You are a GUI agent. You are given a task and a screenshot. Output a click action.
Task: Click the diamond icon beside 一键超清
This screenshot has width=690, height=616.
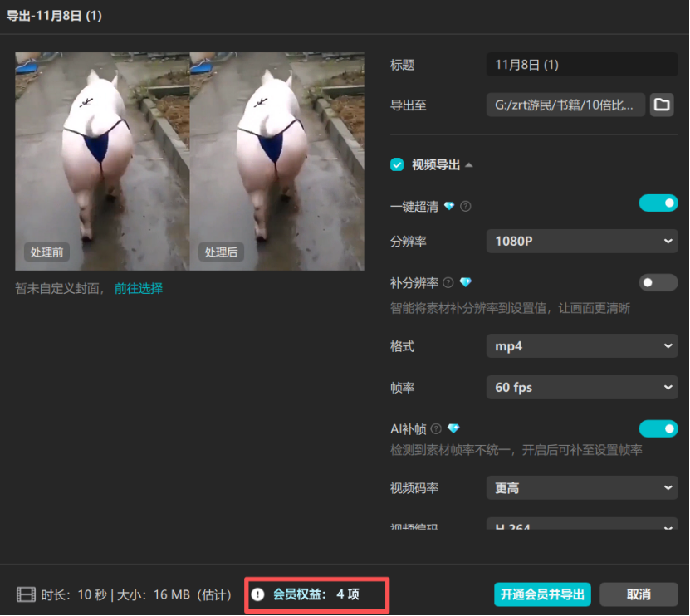coord(449,206)
